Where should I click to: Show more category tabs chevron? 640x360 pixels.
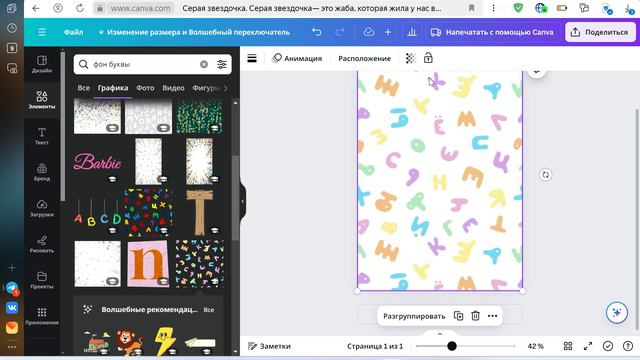[226, 88]
